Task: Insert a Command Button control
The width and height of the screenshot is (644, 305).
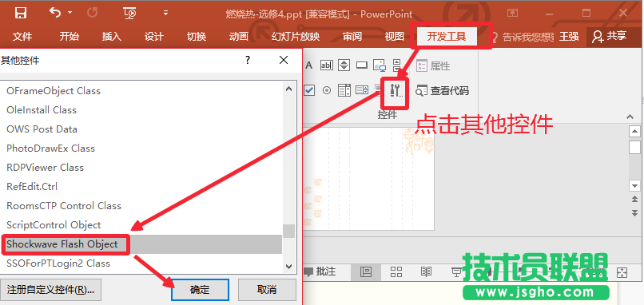Action: (x=362, y=65)
